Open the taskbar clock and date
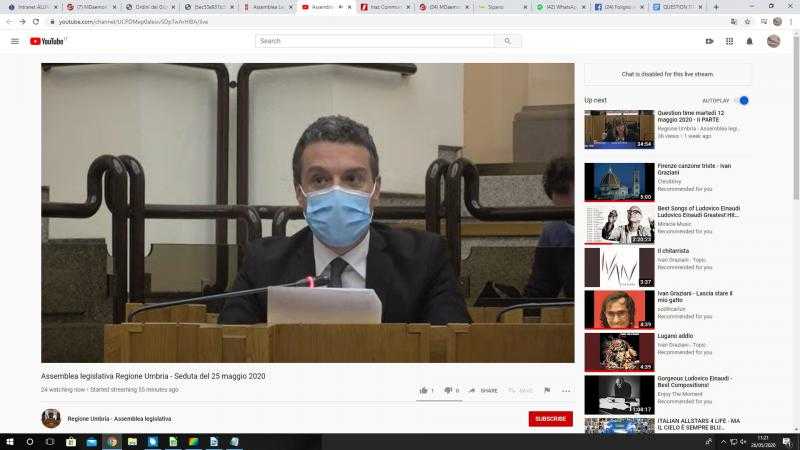 point(763,442)
